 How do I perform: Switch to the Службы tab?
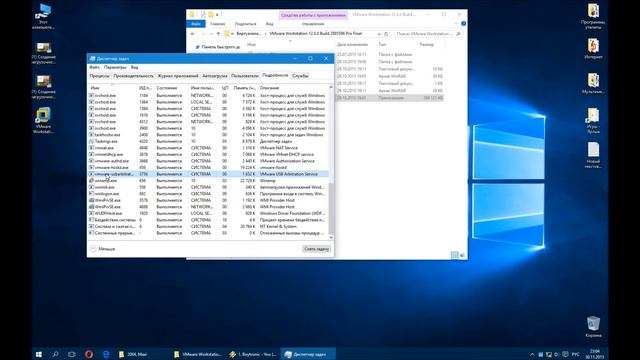point(300,76)
